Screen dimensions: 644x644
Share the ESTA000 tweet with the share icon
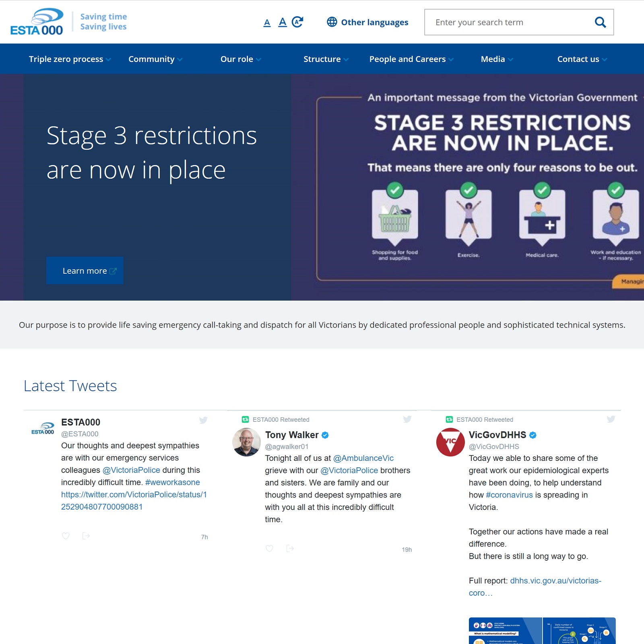[86, 536]
